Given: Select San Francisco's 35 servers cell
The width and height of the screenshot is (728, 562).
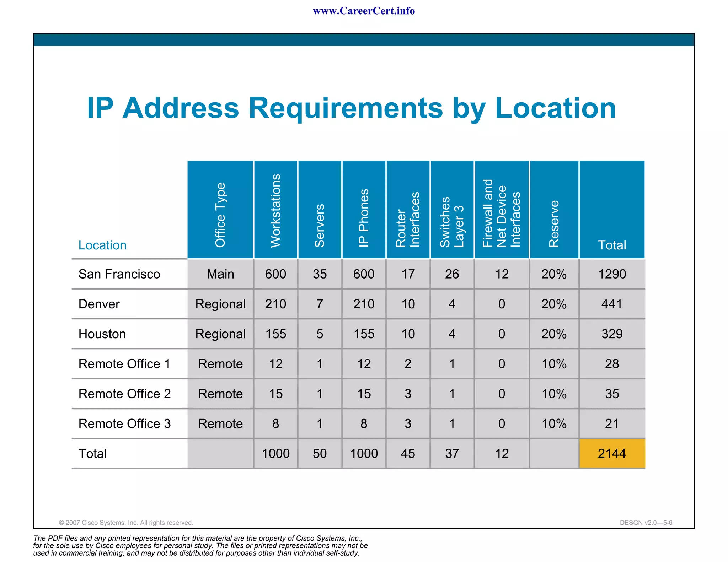Looking at the screenshot, I should tap(320, 274).
